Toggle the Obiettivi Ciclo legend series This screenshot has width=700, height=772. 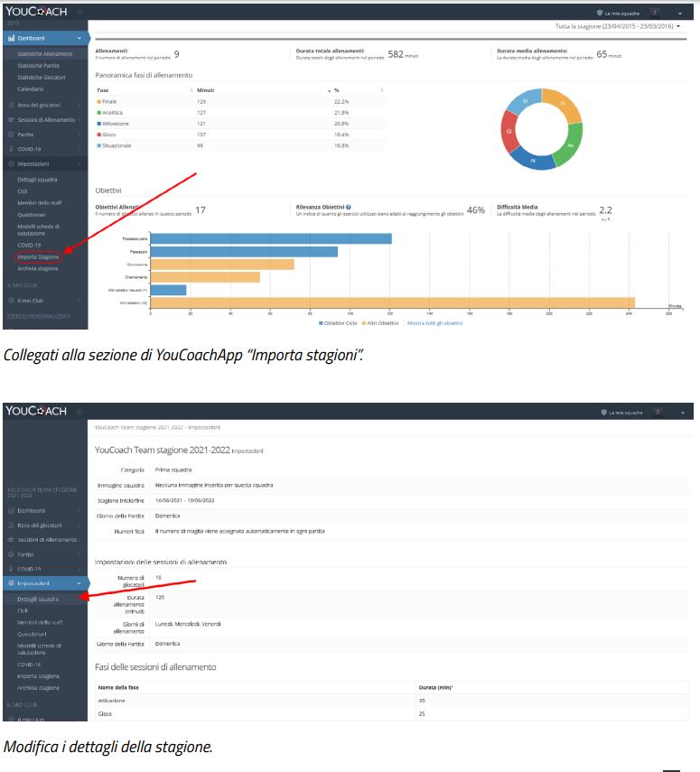point(339,322)
